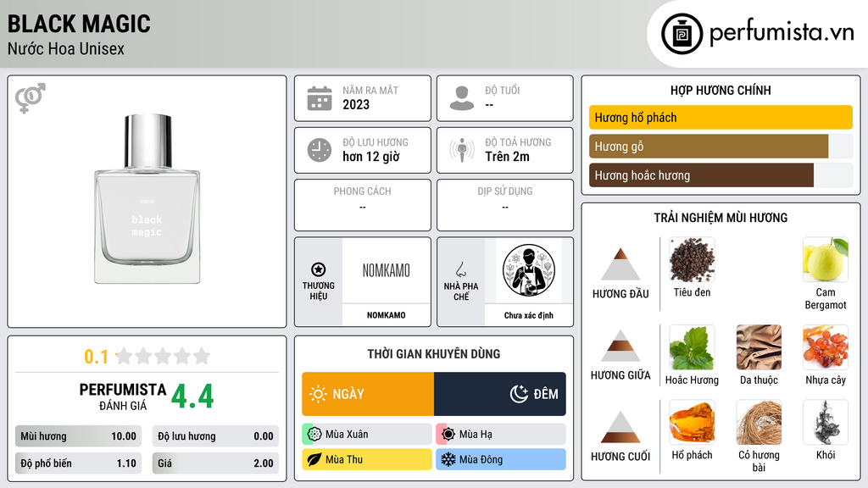The image size is (868, 488).
Task: Click the sillage icon beside Độ toả hương
Action: tap(462, 150)
